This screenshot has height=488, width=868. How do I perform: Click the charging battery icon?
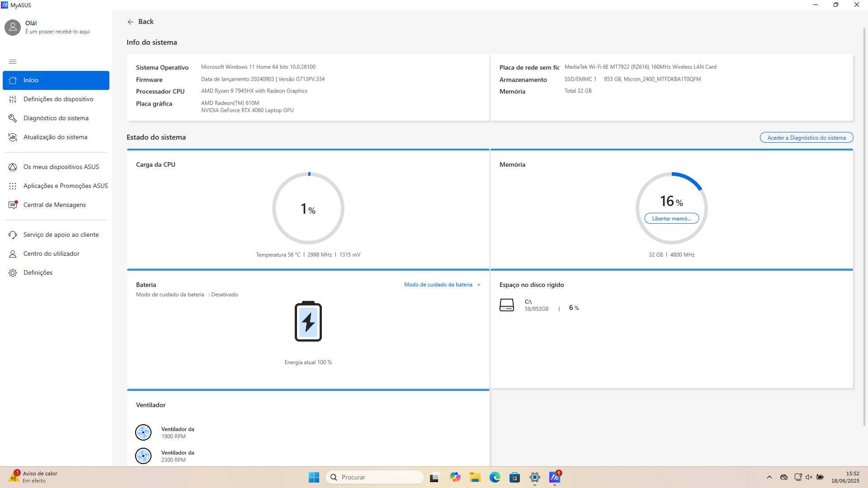pos(308,321)
